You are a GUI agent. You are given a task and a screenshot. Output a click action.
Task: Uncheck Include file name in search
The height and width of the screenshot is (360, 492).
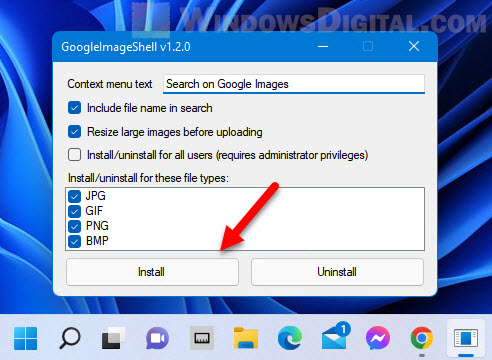(x=74, y=108)
